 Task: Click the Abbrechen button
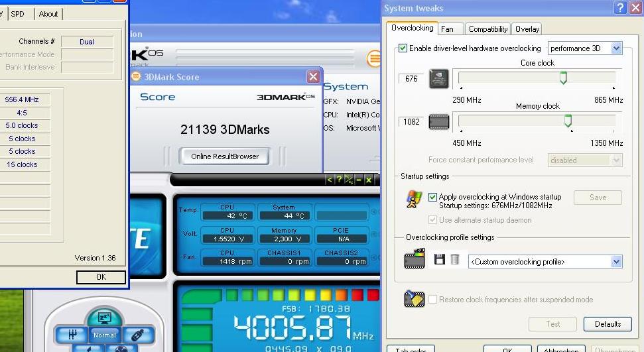(561, 348)
